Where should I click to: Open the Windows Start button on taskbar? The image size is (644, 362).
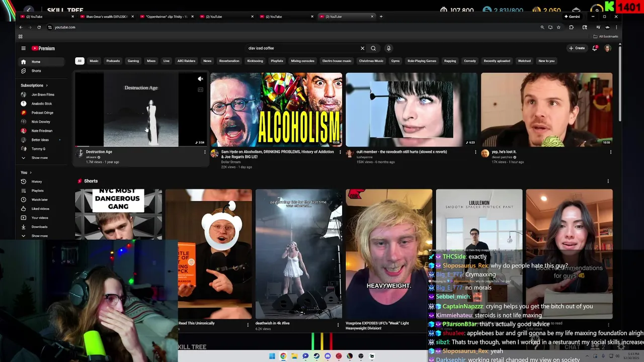(x=272, y=356)
